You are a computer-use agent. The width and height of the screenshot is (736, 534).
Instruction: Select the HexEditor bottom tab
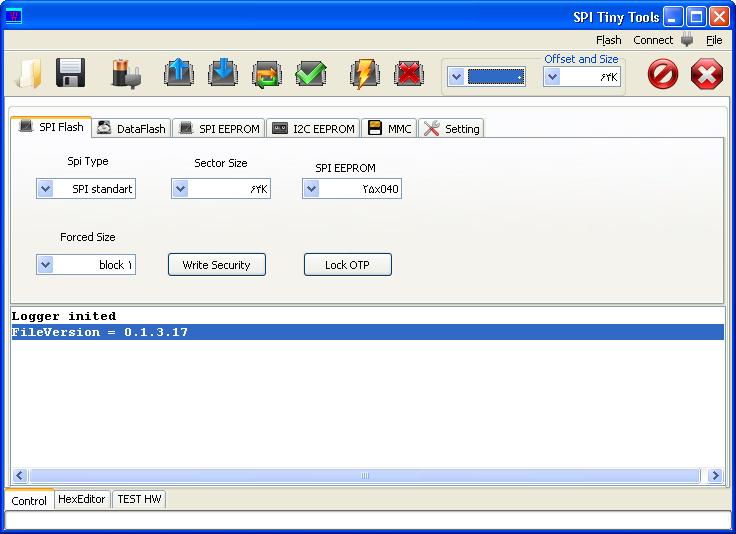click(x=82, y=499)
